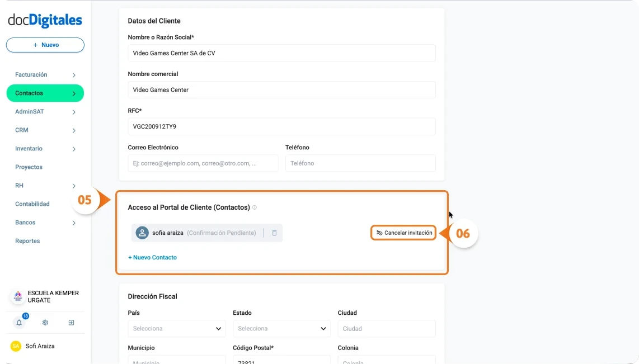The height and width of the screenshot is (364, 639).
Task: Open the notifications bell icon
Action: coord(18,323)
